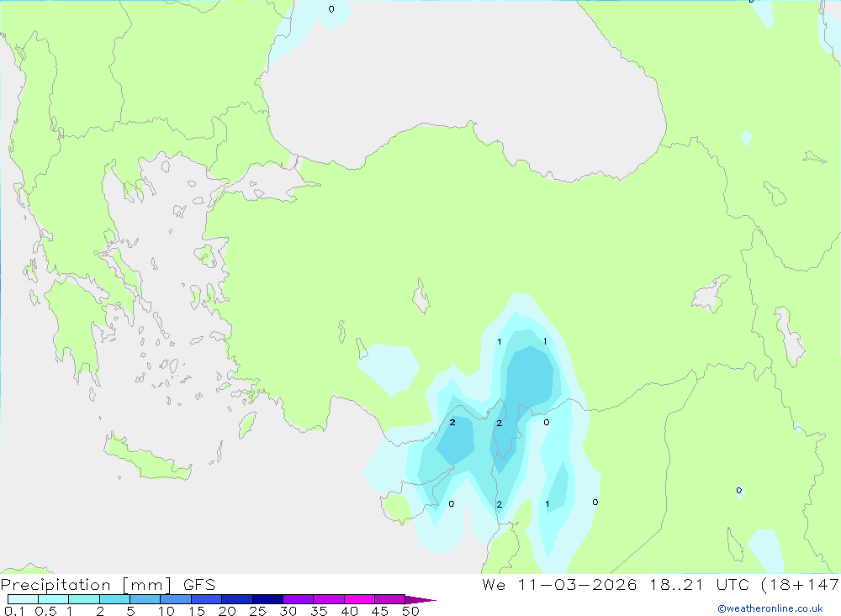
Task: Click the 25–30 mm navy legend swatch
Action: [267, 599]
